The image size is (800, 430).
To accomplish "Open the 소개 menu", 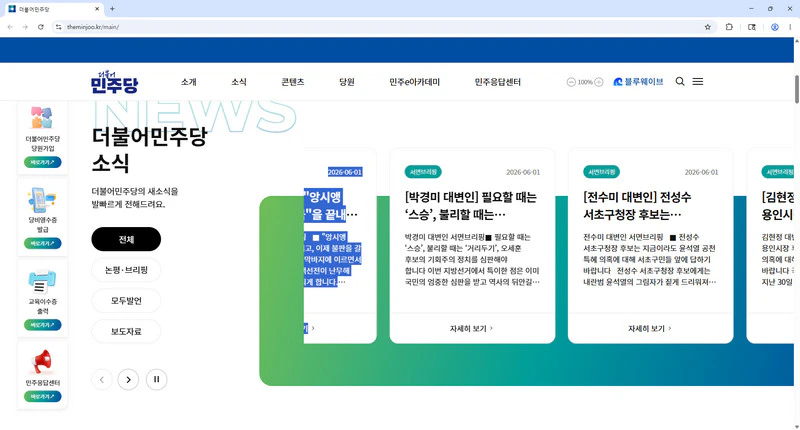I will click(x=189, y=82).
